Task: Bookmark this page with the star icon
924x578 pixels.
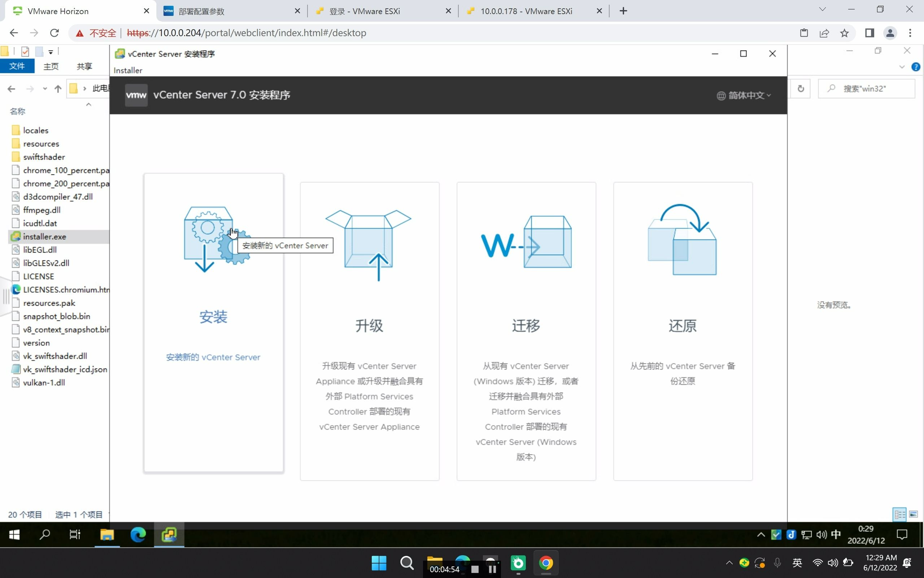Action: point(844,33)
